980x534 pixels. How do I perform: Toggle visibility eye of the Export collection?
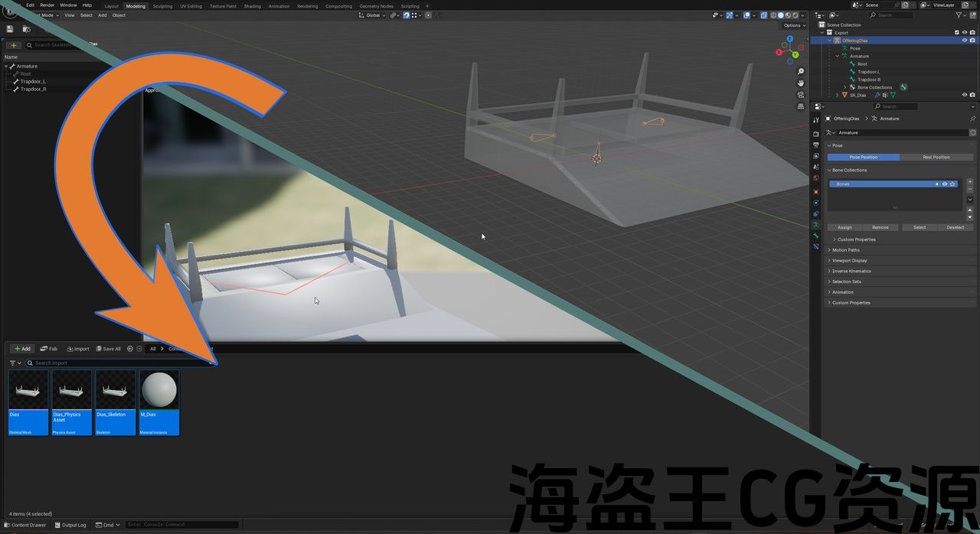[964, 32]
